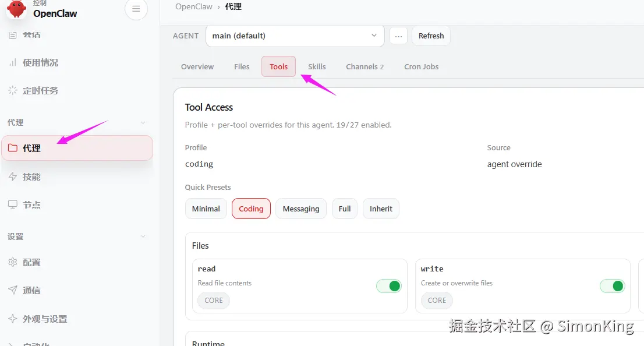Click the 代理 breadcrumb text
Viewport: 644px width, 346px height.
point(233,6)
